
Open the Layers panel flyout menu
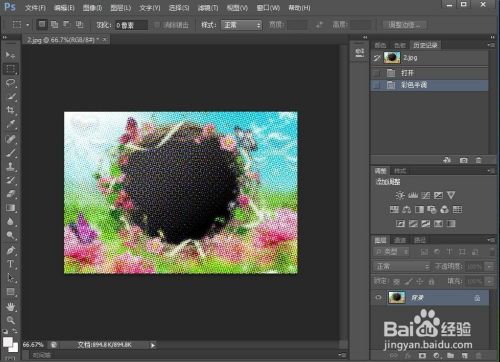[x=491, y=240]
